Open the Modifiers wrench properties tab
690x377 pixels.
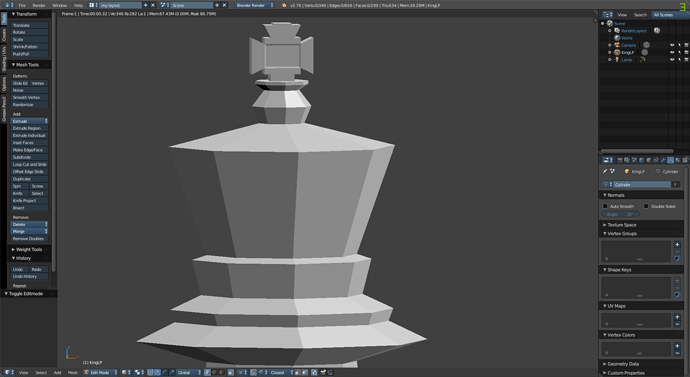[663, 160]
